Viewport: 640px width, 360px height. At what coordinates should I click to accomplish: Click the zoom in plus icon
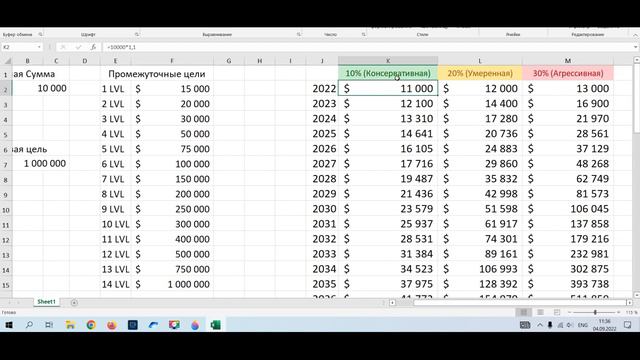[x=619, y=312]
